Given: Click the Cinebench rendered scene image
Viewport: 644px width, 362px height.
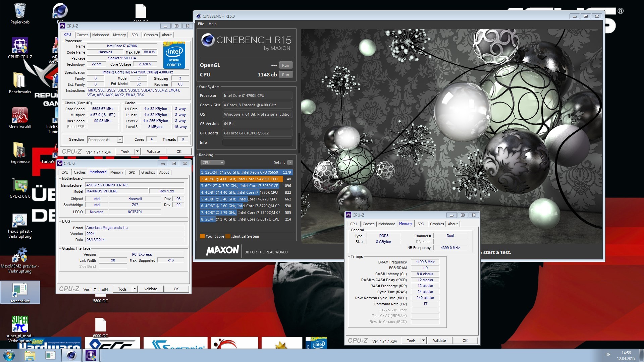Looking at the screenshot, I should tap(451, 136).
